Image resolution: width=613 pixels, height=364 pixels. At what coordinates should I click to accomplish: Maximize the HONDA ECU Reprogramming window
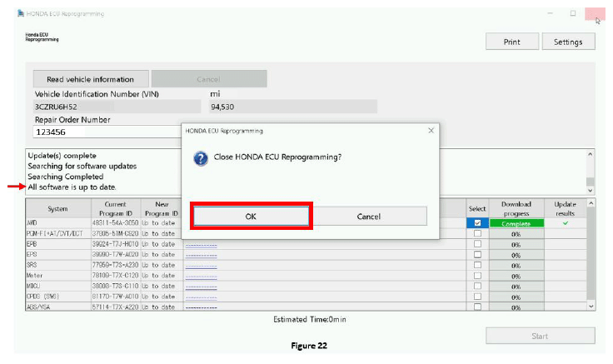(573, 14)
